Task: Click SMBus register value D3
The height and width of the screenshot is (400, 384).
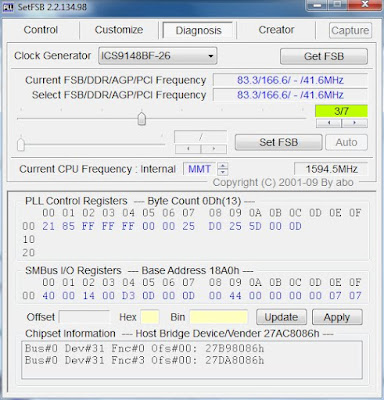Action: pyautogui.click(x=128, y=296)
